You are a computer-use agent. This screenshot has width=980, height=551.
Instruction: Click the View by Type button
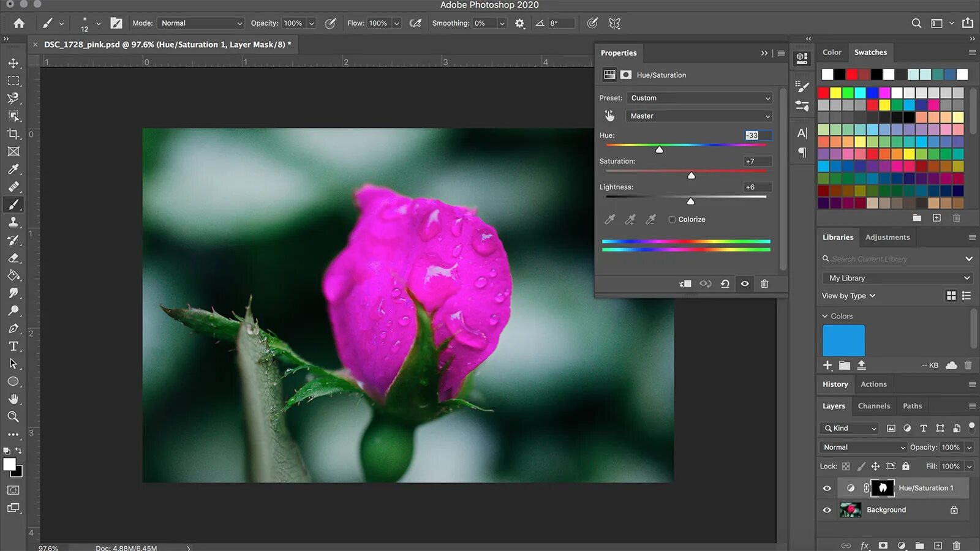click(x=848, y=296)
